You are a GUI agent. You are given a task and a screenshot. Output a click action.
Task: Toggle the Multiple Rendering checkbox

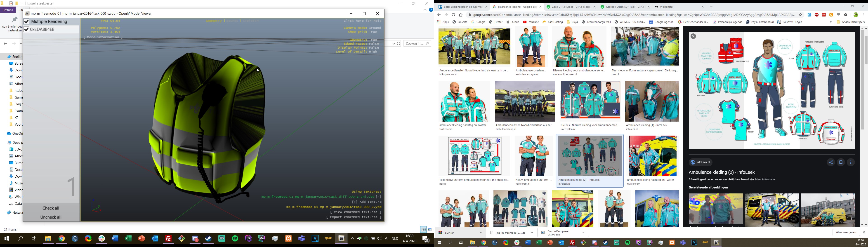27,21
